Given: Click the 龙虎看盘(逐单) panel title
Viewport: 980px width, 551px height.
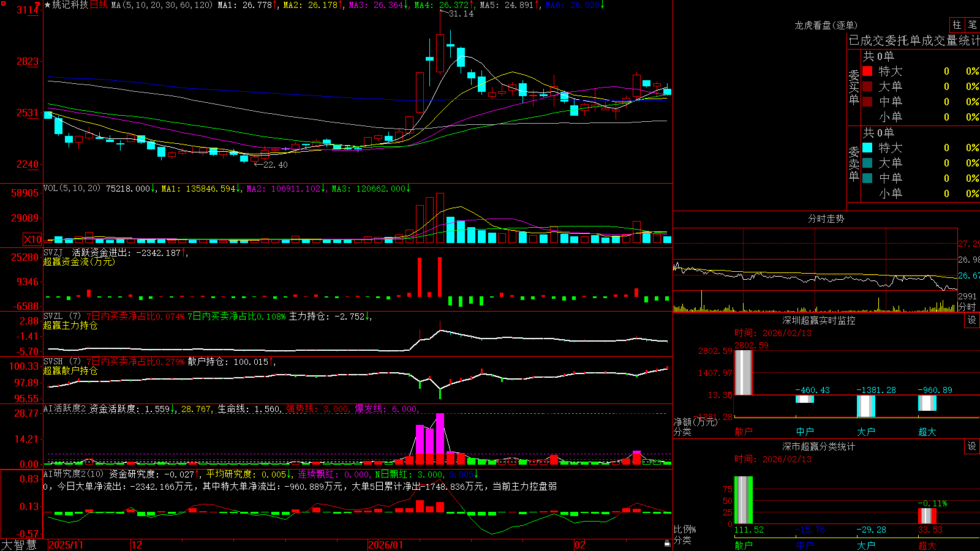Looking at the screenshot, I should coord(826,25).
